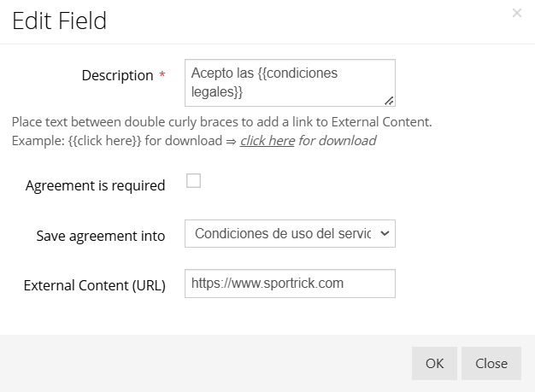Click the 'Place text between double curly braces' hint
The width and height of the screenshot is (535, 392).
click(x=222, y=122)
